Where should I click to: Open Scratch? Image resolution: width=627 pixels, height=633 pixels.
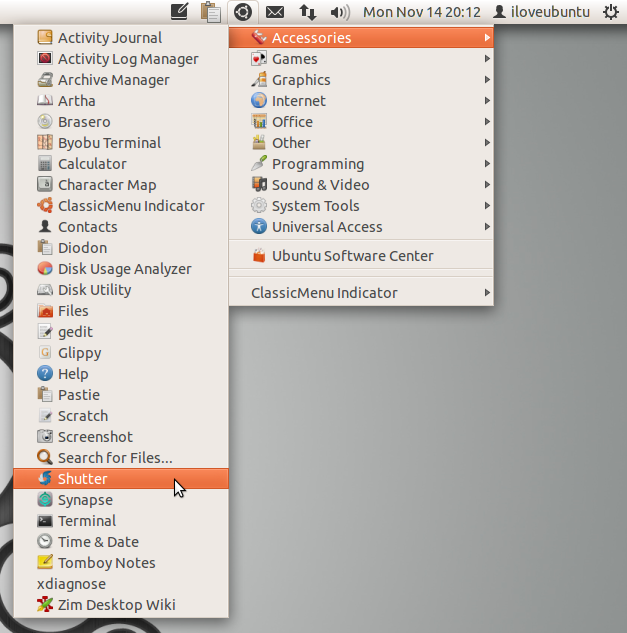[121, 415]
